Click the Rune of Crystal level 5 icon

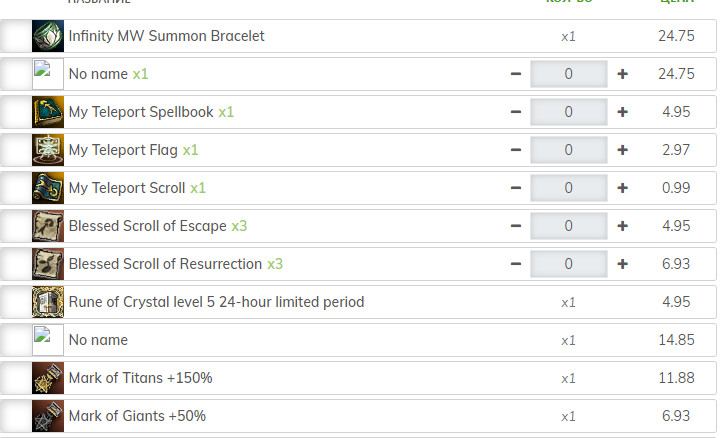(x=48, y=302)
